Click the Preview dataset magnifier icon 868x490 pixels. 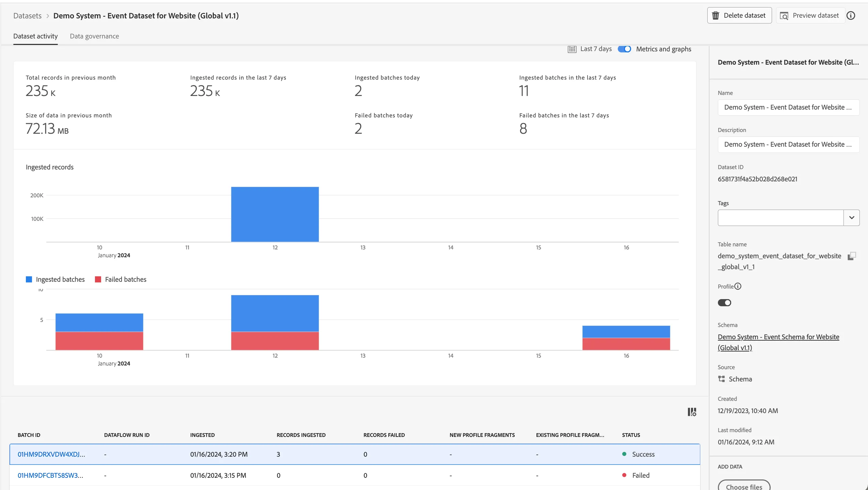[784, 16]
